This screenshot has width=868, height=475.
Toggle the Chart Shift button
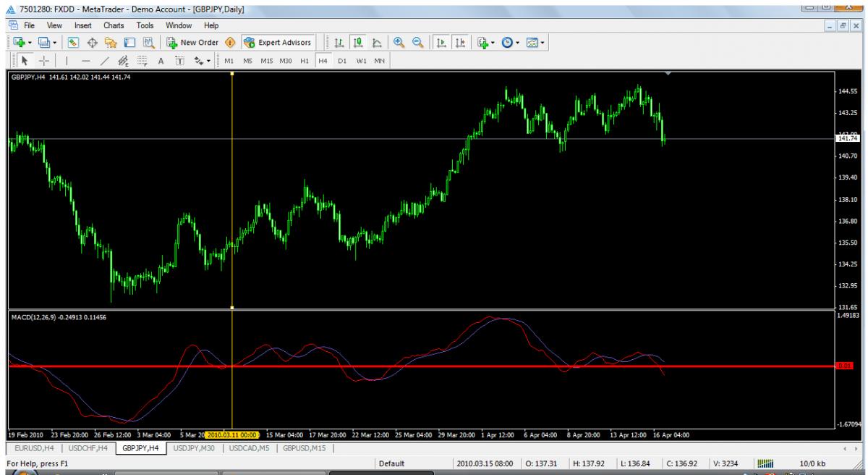(x=460, y=42)
